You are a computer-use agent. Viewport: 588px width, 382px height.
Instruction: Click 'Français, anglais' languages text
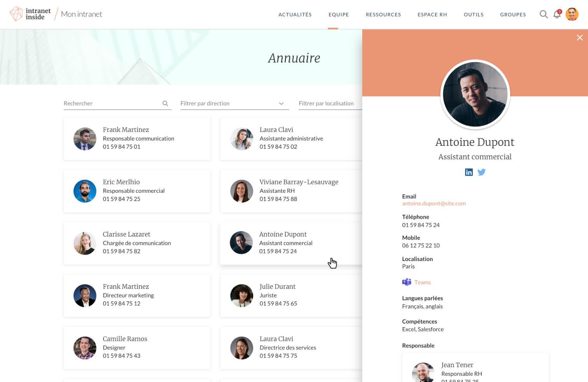point(422,307)
